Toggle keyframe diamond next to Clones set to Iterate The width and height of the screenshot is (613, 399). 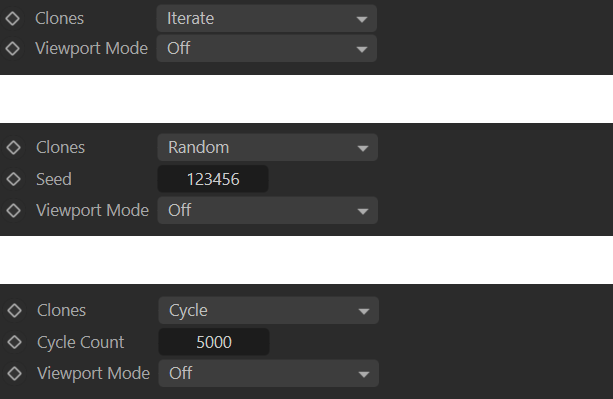[13, 18]
